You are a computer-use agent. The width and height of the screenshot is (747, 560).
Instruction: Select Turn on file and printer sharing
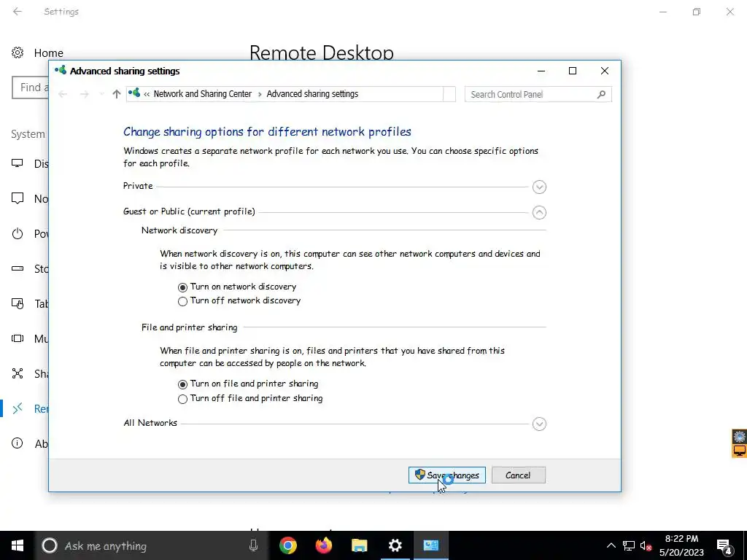pos(182,384)
